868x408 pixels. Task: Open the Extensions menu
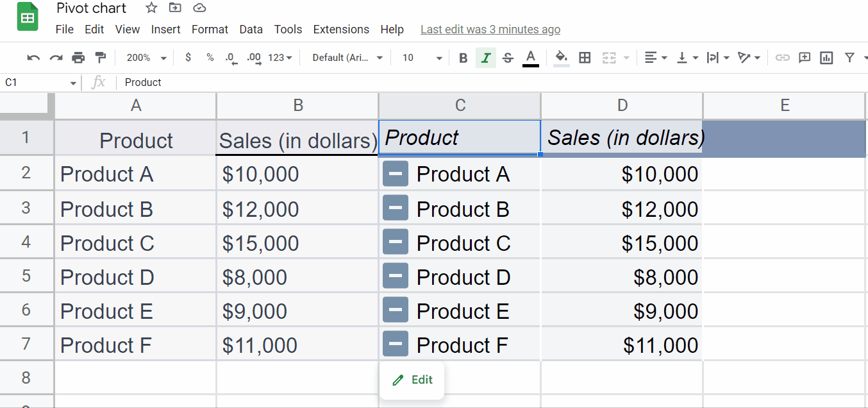click(x=341, y=30)
